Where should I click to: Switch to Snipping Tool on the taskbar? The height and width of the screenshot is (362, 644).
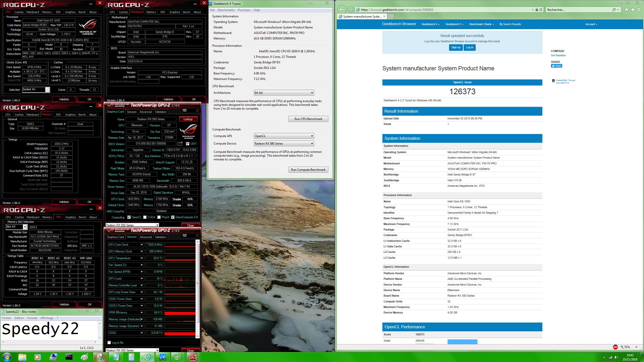(100, 357)
